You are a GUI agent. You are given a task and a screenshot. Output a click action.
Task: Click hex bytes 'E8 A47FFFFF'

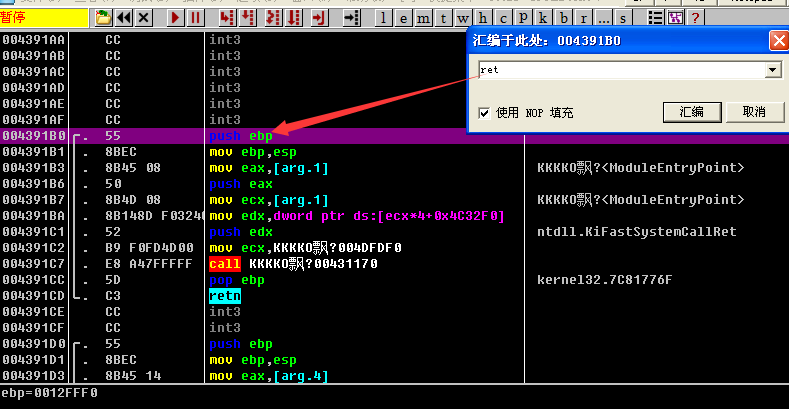(148, 264)
